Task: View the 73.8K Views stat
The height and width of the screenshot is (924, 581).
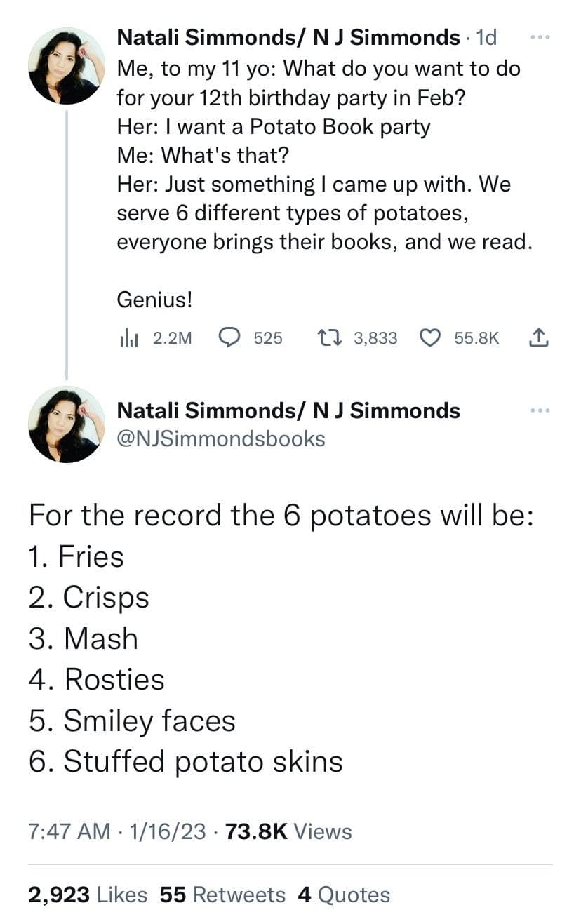Action: point(289,831)
